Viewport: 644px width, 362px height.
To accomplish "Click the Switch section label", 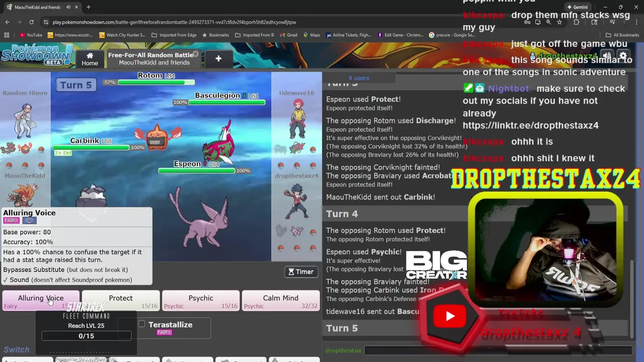I will (17, 349).
